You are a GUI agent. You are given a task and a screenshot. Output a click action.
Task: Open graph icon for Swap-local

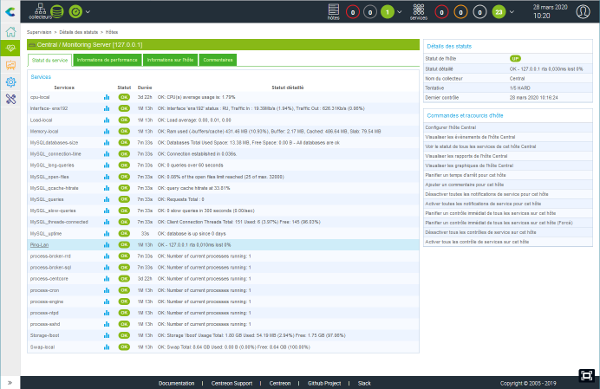[x=107, y=347]
